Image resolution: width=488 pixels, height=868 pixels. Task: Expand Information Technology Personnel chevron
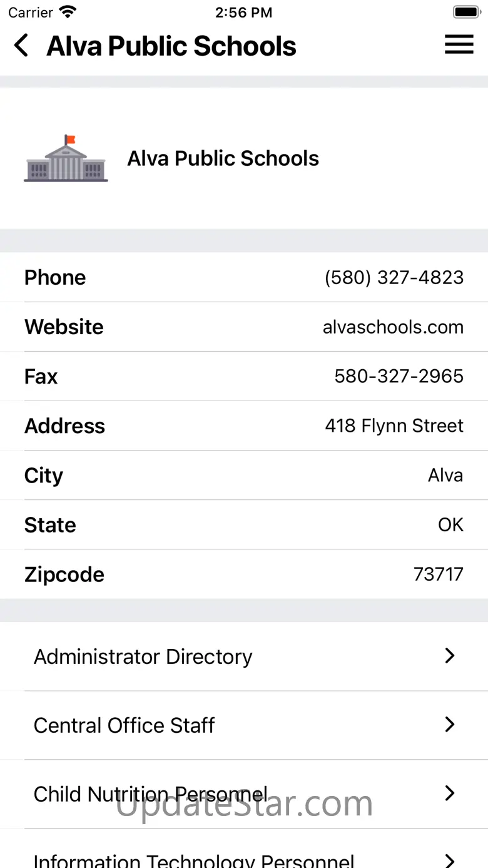coord(449,860)
